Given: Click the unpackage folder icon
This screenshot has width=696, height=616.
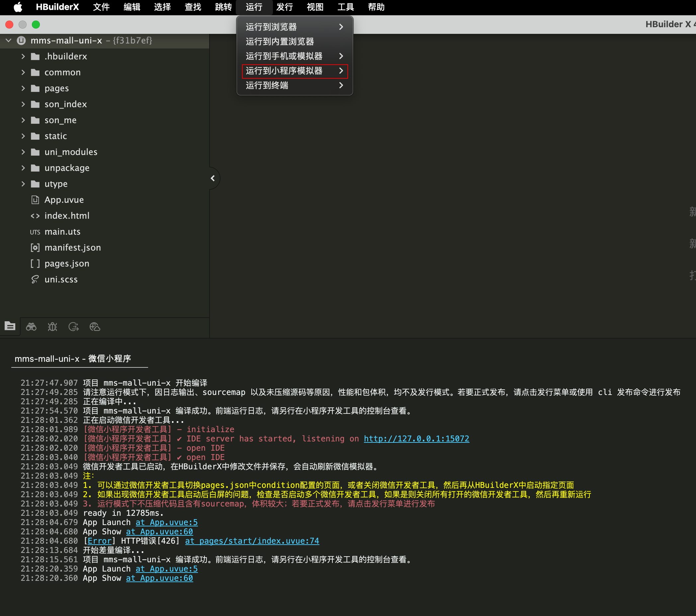Looking at the screenshot, I should [35, 168].
